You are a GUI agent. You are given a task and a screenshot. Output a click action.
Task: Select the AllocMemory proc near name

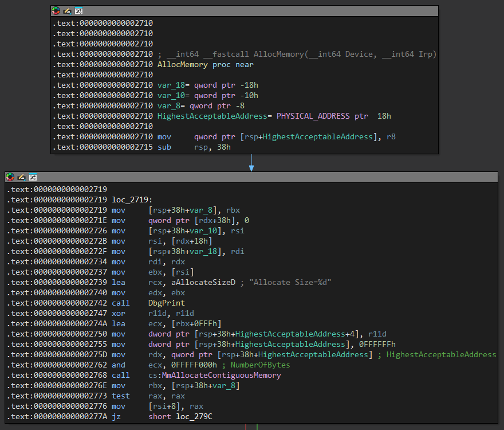tap(183, 65)
